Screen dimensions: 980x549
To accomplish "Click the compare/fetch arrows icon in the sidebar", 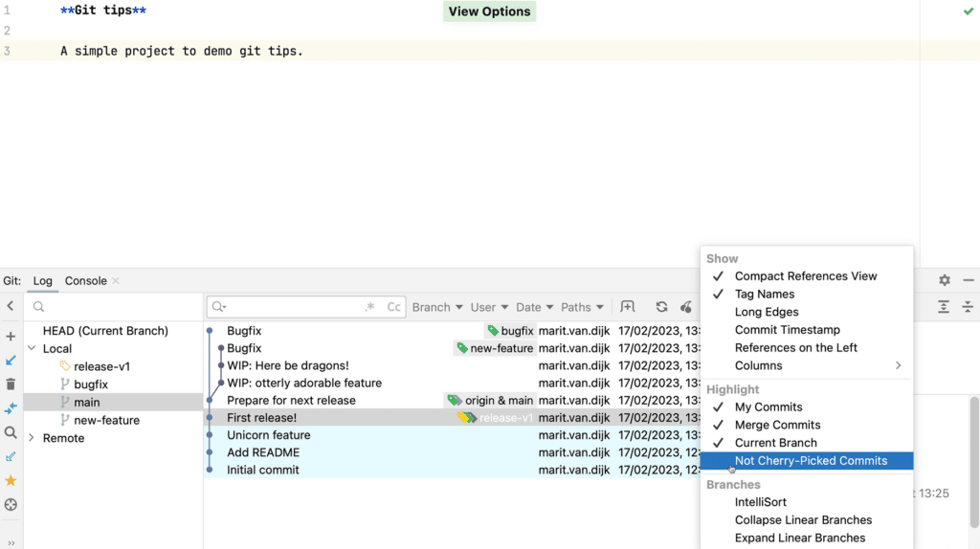I will tap(11, 408).
